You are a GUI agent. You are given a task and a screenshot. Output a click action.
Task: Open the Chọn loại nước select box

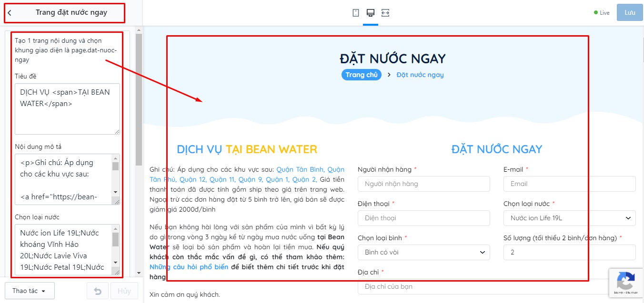[x=569, y=218]
